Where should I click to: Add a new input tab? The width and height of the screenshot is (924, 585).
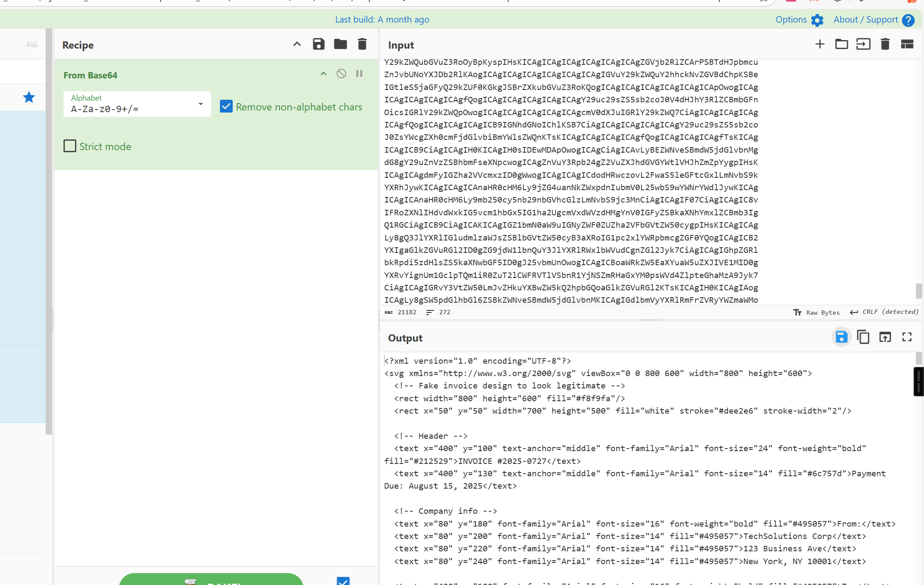(820, 44)
